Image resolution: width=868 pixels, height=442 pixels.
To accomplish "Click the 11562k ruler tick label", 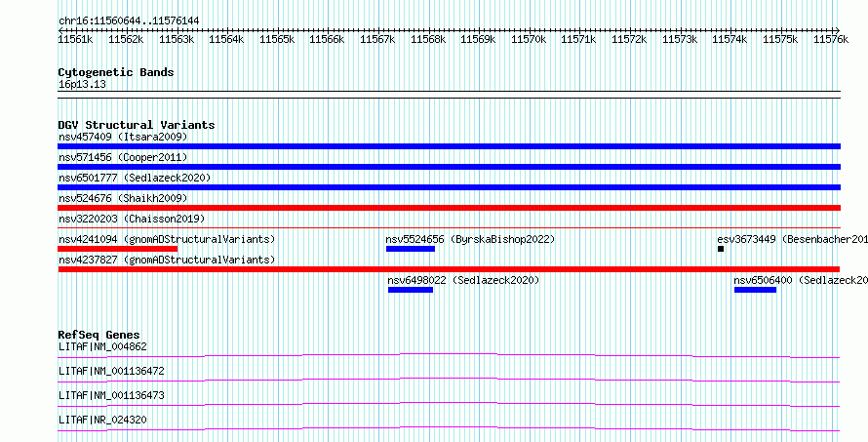I will click(x=126, y=39).
